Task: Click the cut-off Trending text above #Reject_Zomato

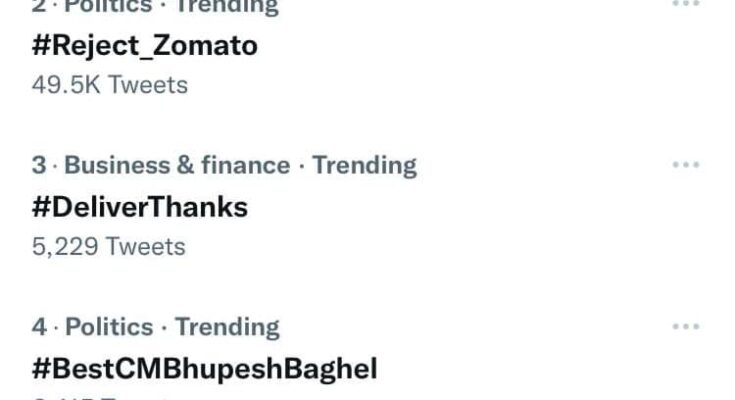Action: coord(228,5)
